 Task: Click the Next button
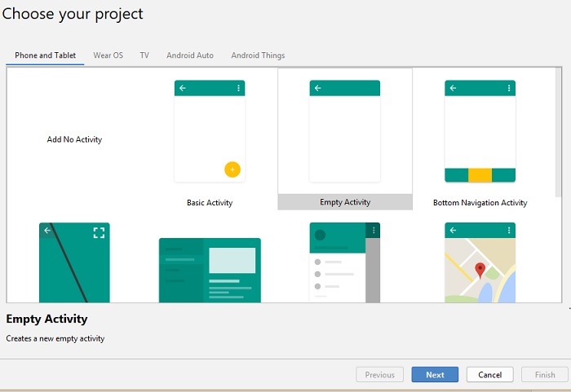435,375
